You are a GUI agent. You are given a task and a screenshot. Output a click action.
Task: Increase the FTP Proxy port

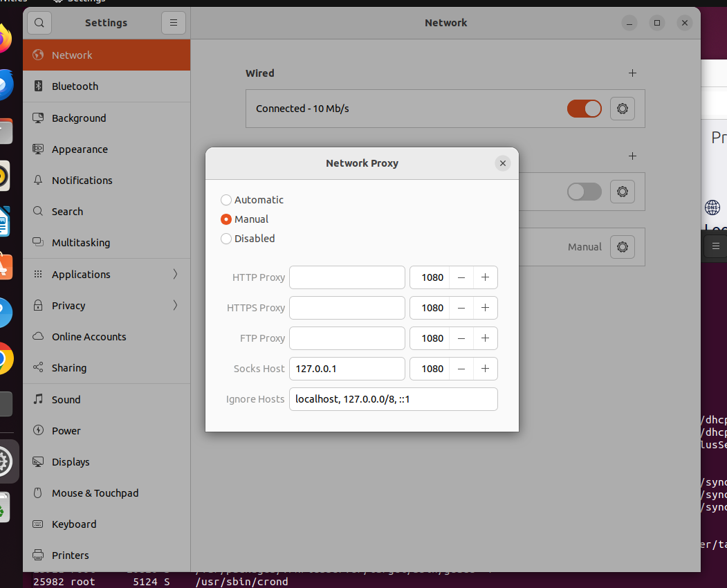pos(486,338)
